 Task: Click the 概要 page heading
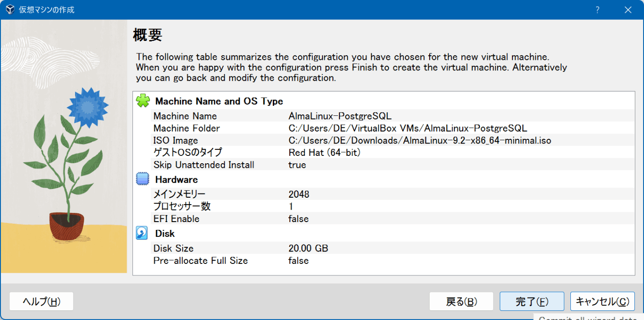[x=148, y=35]
